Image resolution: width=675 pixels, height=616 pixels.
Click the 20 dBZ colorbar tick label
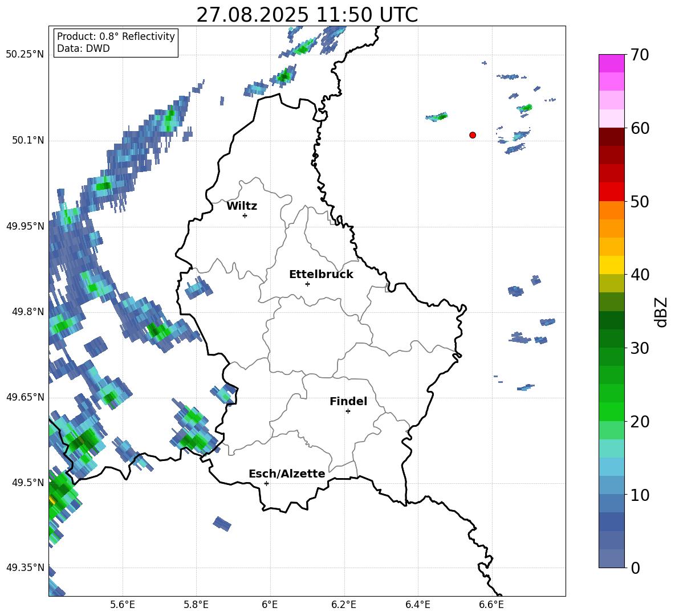click(x=640, y=422)
